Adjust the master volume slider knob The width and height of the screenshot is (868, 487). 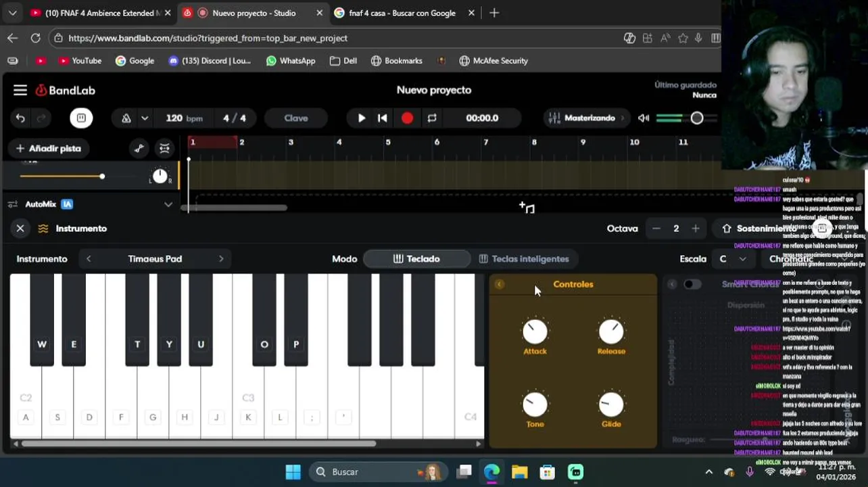[697, 118]
